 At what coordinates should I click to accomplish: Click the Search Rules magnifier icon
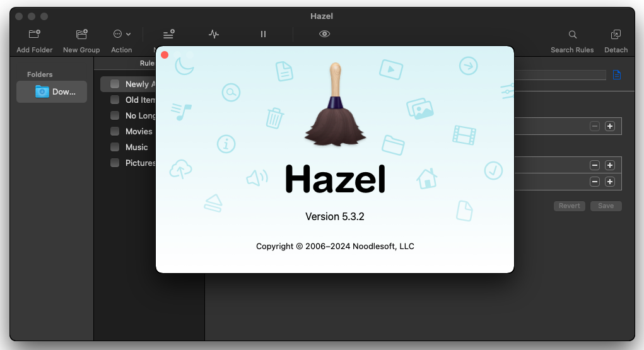click(572, 35)
